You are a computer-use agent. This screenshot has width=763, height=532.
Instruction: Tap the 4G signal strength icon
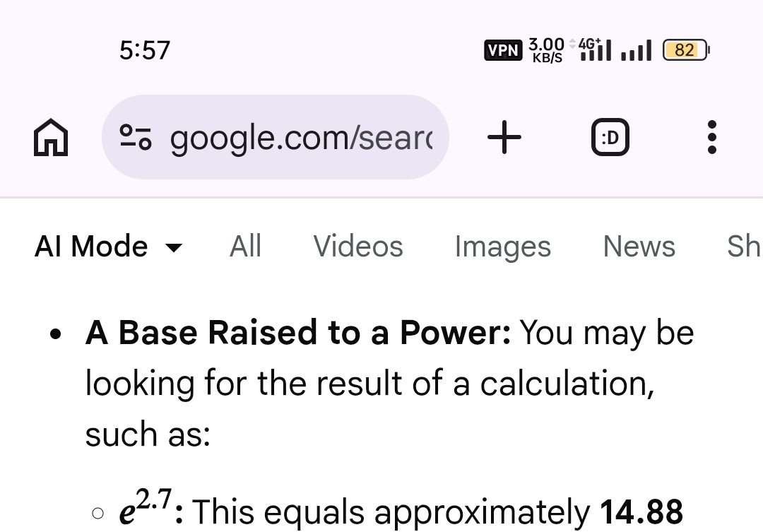pos(594,49)
